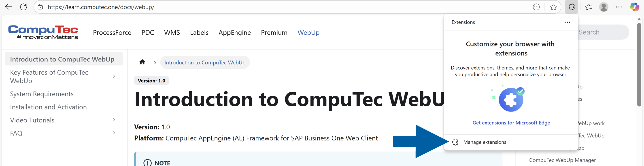Click the scrollbar up arrow
Image resolution: width=644 pixels, height=166 pixels.
coord(639,19)
